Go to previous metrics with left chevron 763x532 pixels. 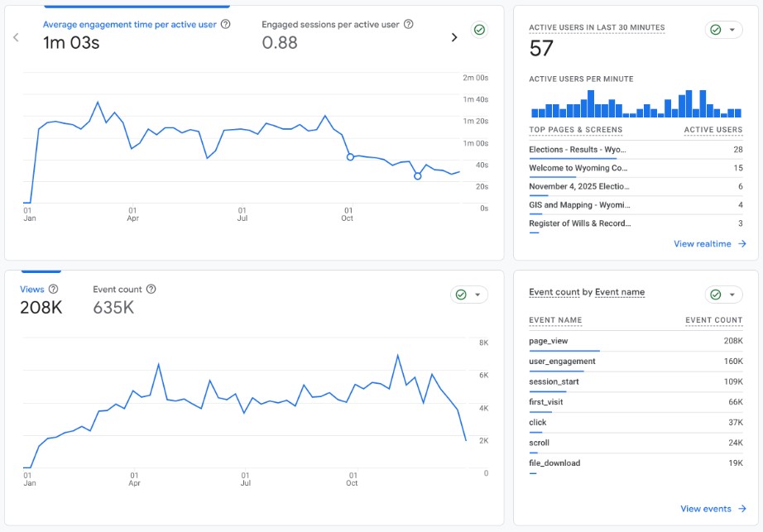[x=16, y=37]
